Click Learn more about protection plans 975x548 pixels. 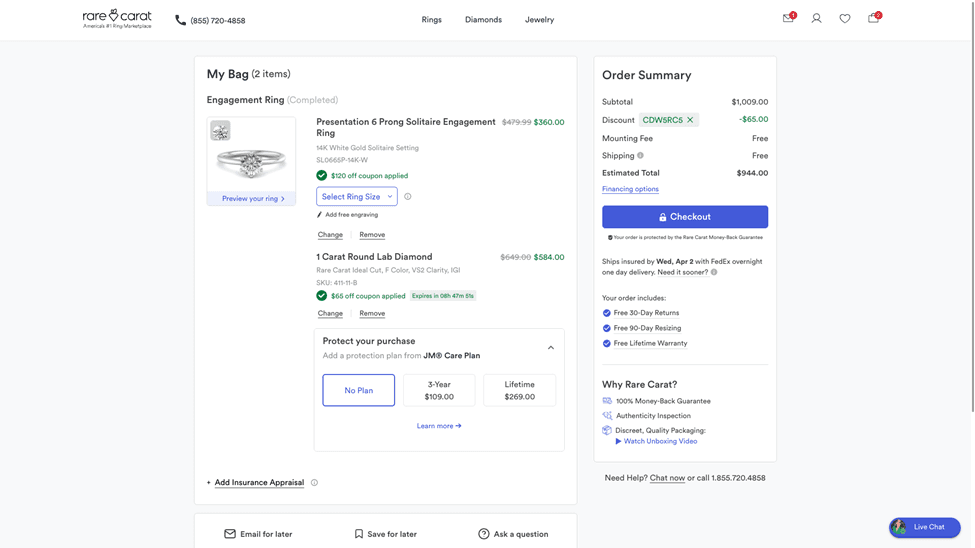[439, 426]
